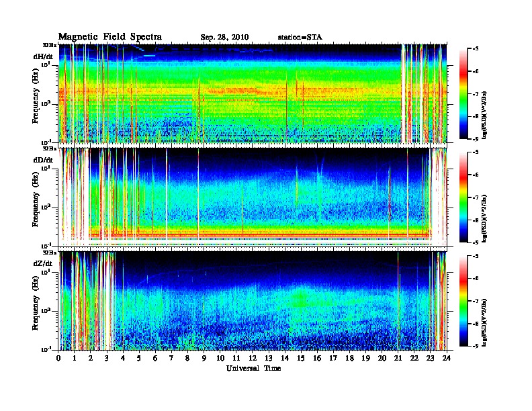Click the "14" hour tick label

point(285,358)
